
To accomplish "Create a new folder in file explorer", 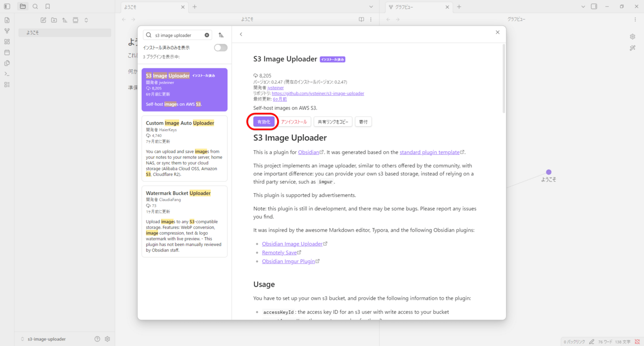I will (x=54, y=20).
